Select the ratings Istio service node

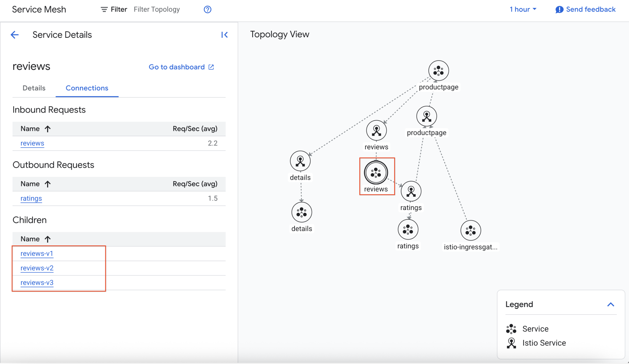tap(411, 191)
